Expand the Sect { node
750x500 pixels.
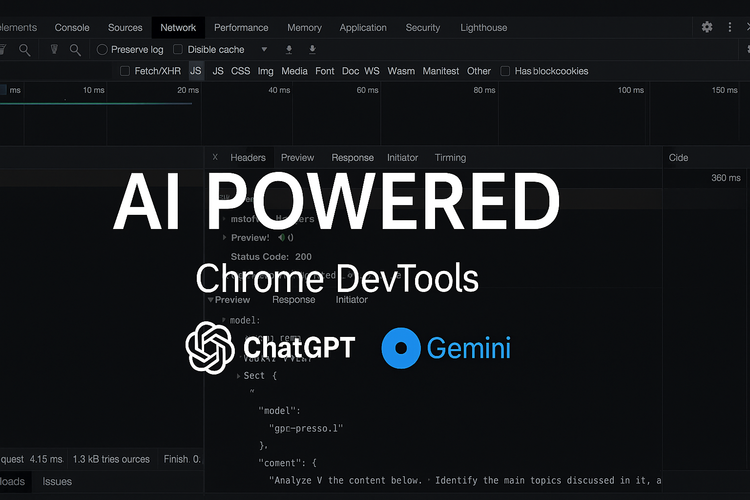[x=238, y=376]
